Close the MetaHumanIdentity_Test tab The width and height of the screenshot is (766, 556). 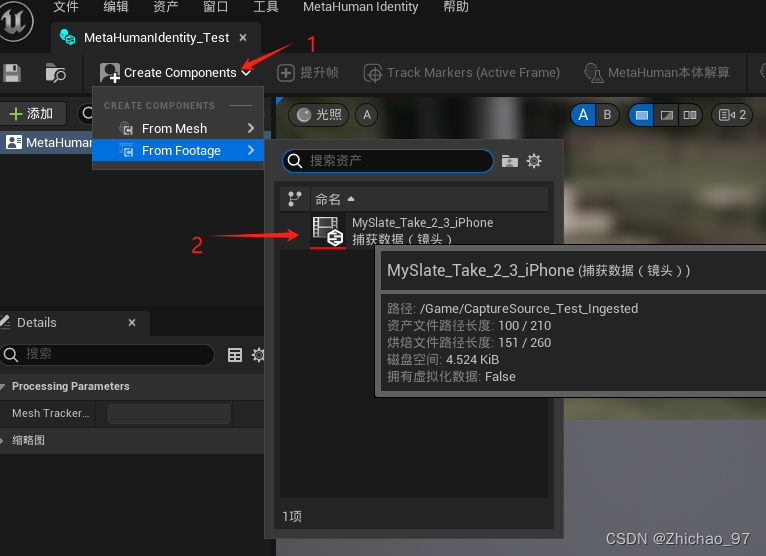243,38
